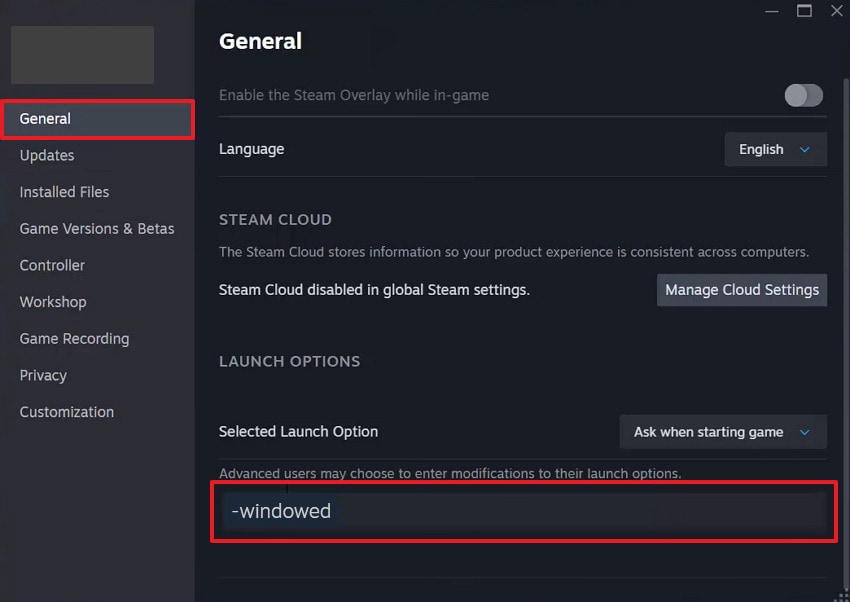Click the Manage Cloud Settings button
Viewport: 850px width, 602px height.
[741, 289]
